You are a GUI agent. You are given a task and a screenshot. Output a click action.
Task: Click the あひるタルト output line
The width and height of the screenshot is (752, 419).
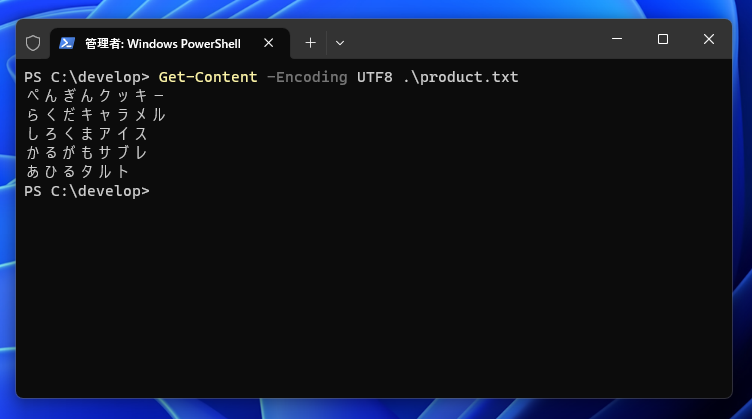coord(78,172)
